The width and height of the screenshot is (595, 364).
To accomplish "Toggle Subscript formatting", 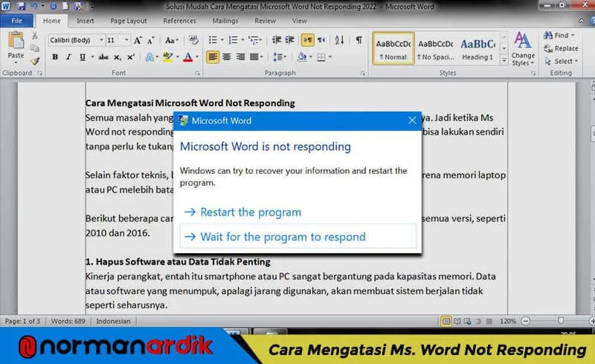I will click(x=118, y=57).
